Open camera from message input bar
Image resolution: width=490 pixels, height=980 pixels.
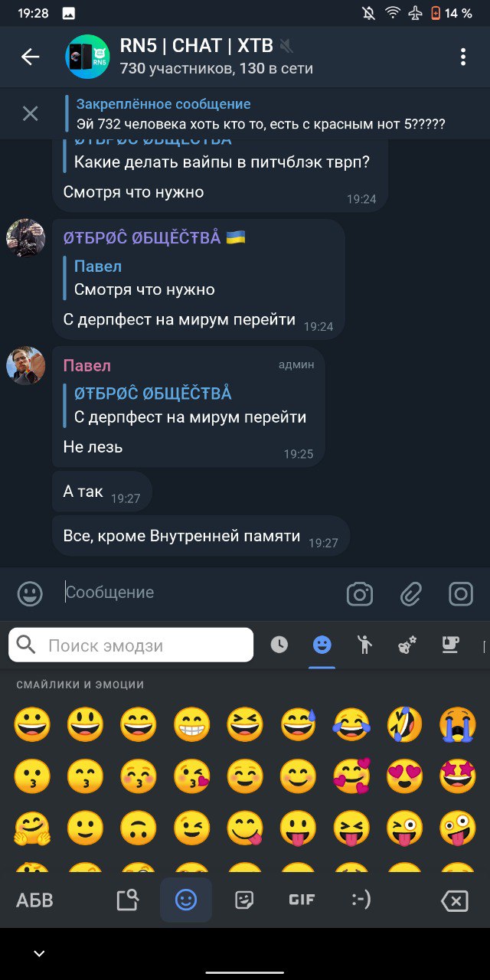pos(359,594)
